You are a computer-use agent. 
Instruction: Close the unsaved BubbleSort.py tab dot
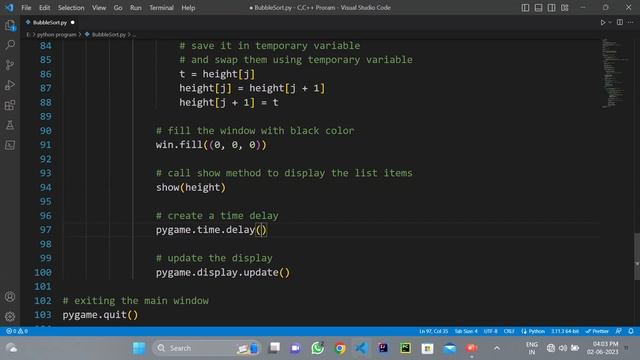click(73, 22)
